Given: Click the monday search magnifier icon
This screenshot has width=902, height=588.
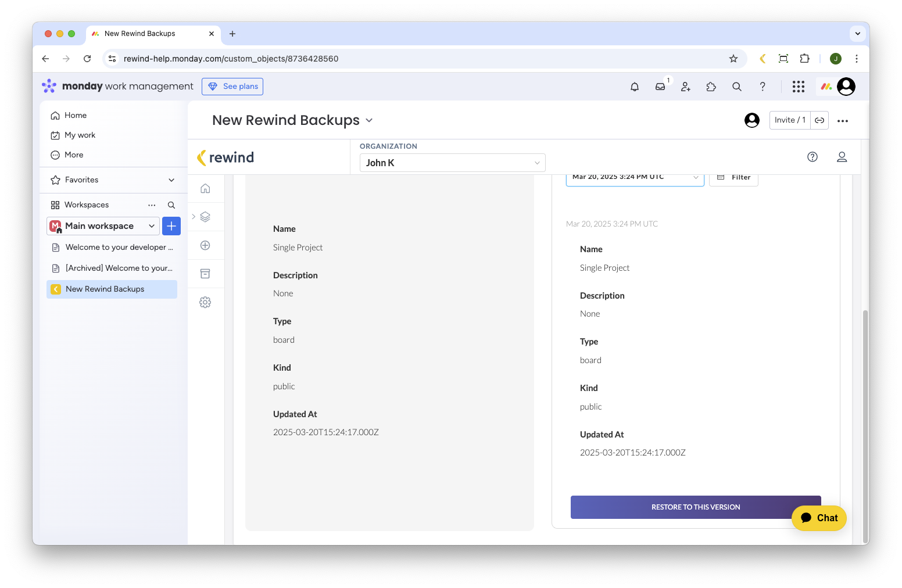Looking at the screenshot, I should pyautogui.click(x=737, y=87).
